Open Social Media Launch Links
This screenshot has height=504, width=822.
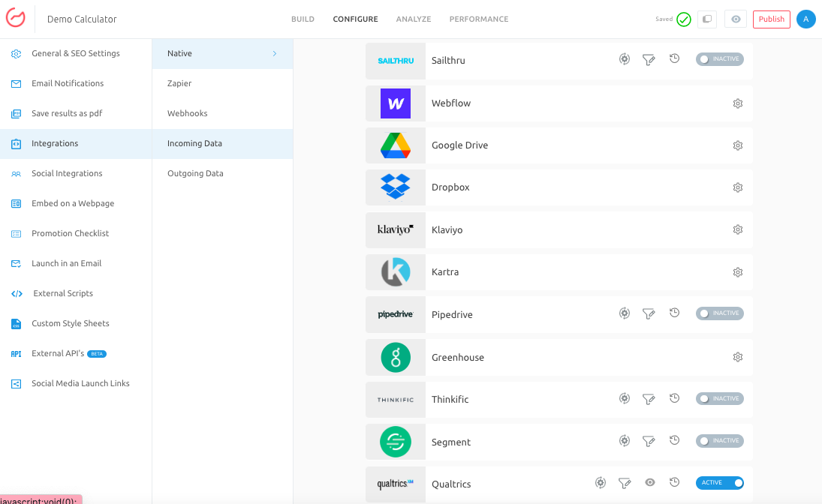[76, 383]
